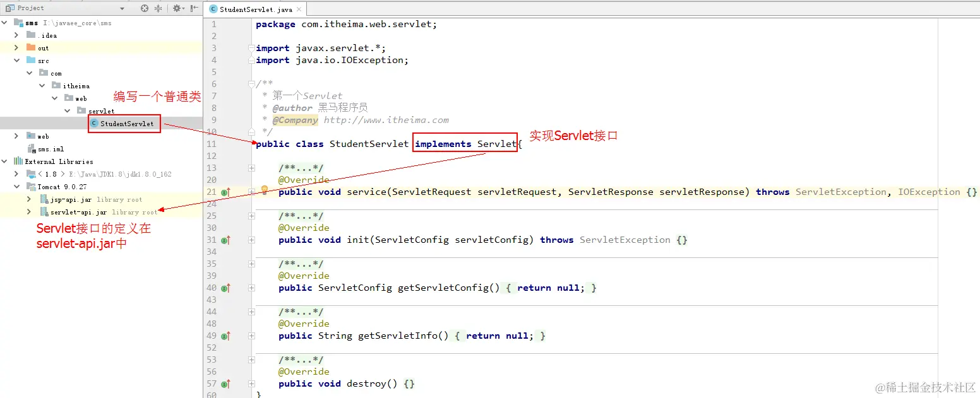The image size is (980, 398).
Task: Click the com package folder icon
Action: pyautogui.click(x=44, y=73)
